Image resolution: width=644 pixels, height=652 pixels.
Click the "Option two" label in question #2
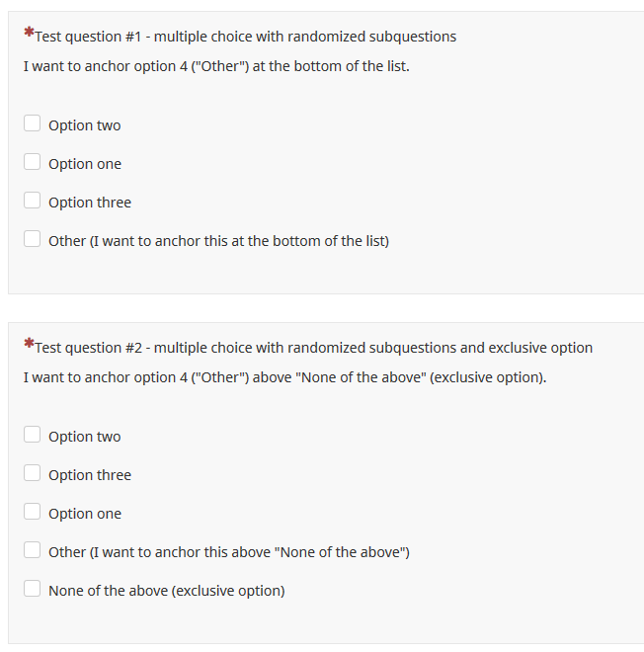click(85, 437)
